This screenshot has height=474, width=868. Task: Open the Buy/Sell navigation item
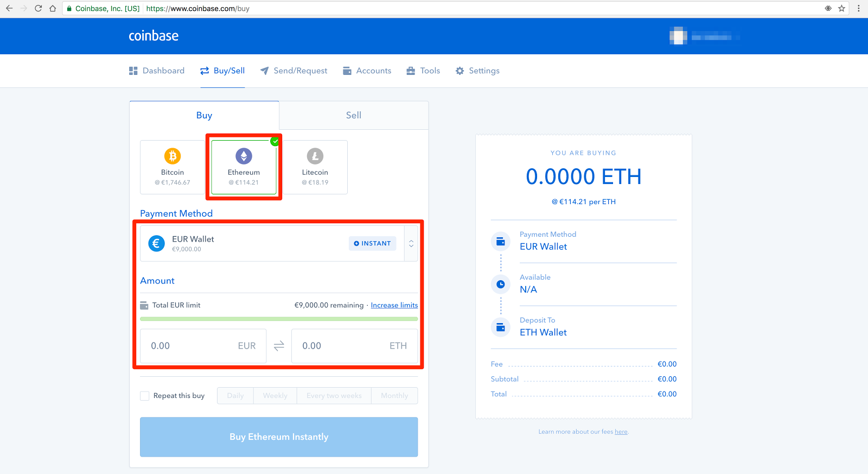(x=222, y=71)
